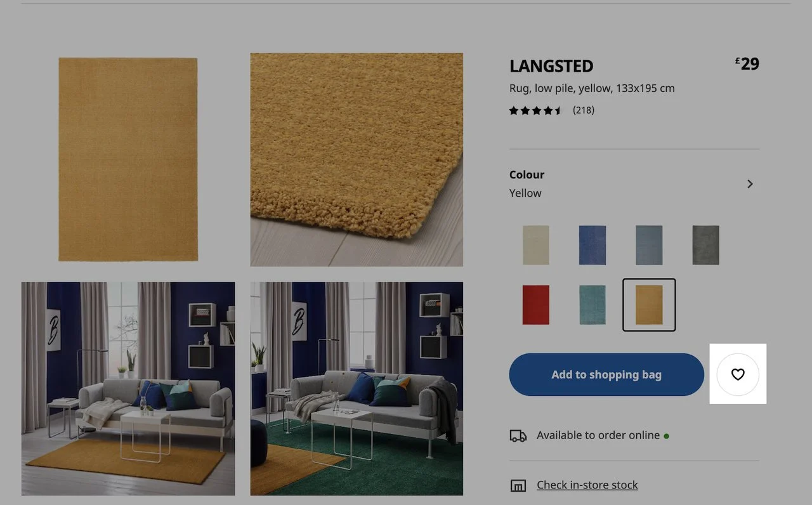Click the delivery truck icon
This screenshot has height=505, width=812.
pos(518,436)
